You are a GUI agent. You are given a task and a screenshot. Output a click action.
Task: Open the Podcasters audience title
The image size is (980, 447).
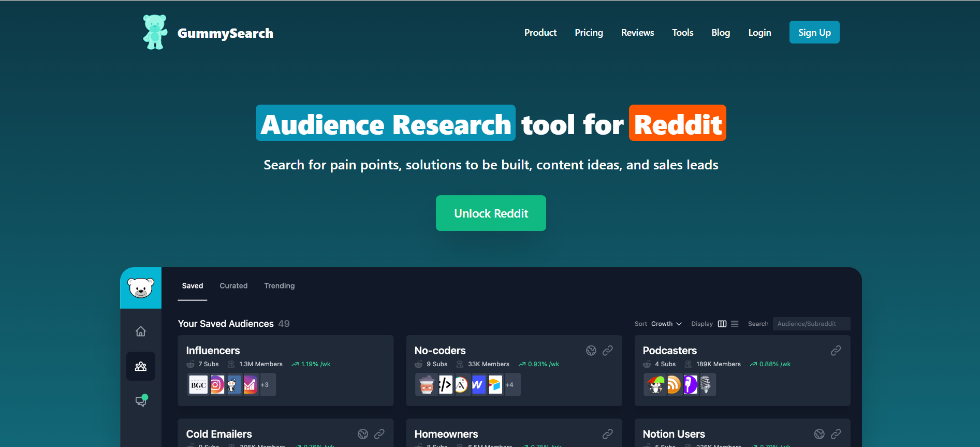click(x=670, y=351)
